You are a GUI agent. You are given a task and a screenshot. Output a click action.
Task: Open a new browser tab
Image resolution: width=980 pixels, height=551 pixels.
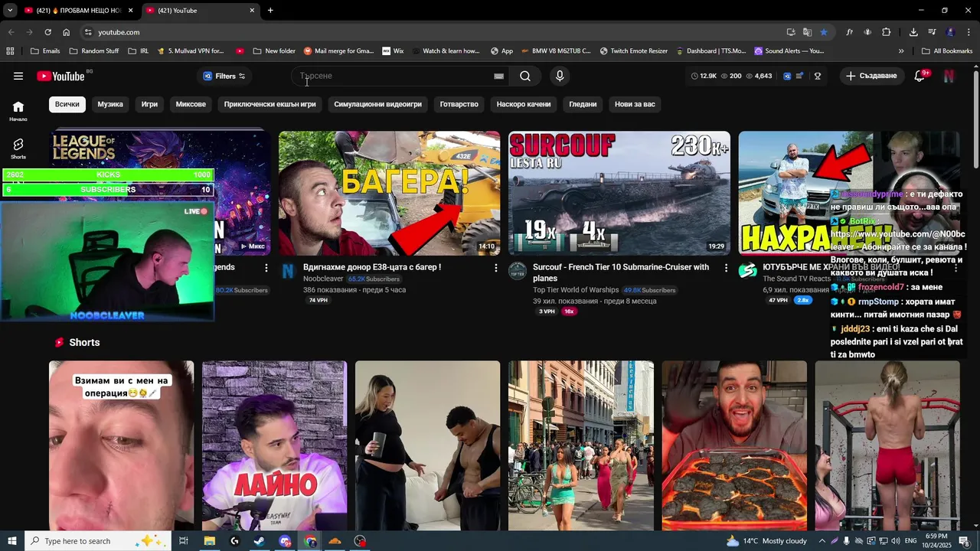270,10
